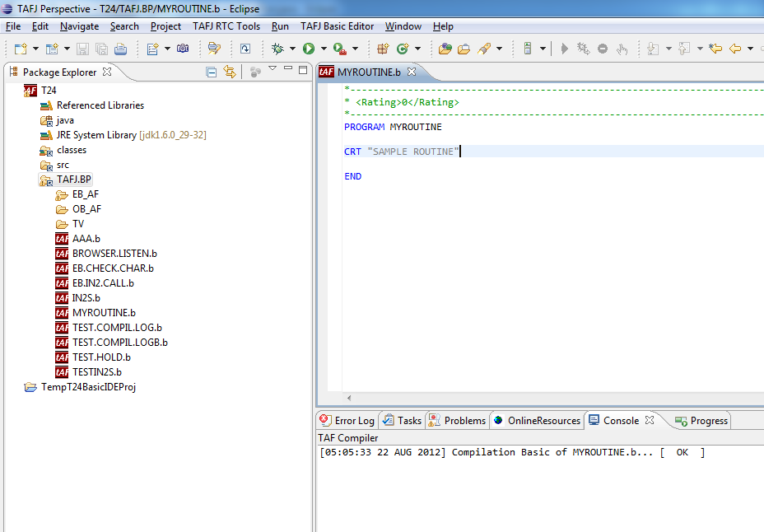Select MYROUTINE.b in Package Explorer
This screenshot has height=532, width=764.
coord(104,313)
